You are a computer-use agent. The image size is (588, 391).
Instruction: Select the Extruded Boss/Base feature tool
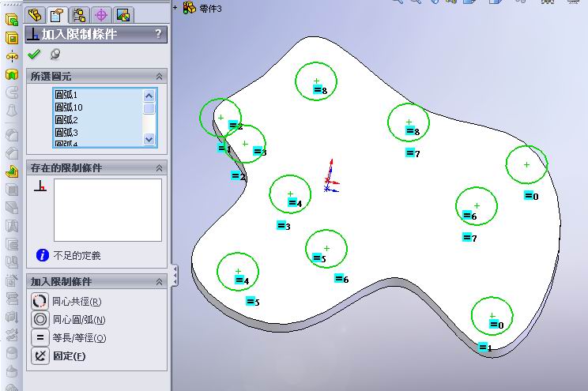click(12, 20)
